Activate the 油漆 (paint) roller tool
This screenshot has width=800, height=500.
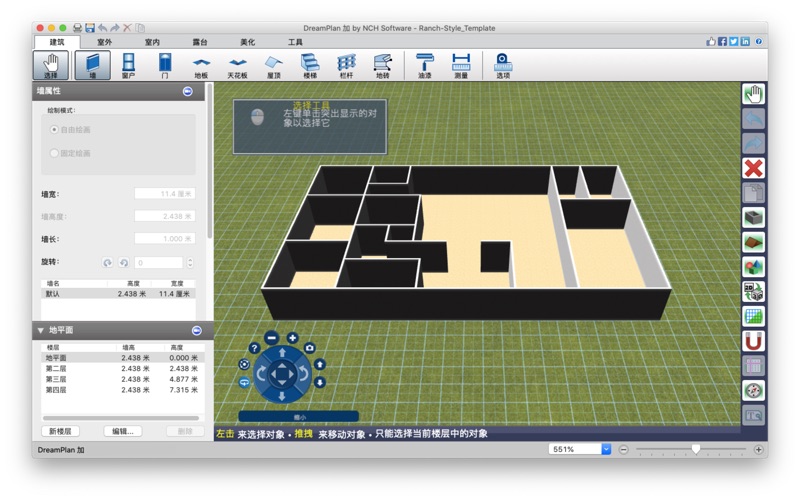(x=425, y=65)
